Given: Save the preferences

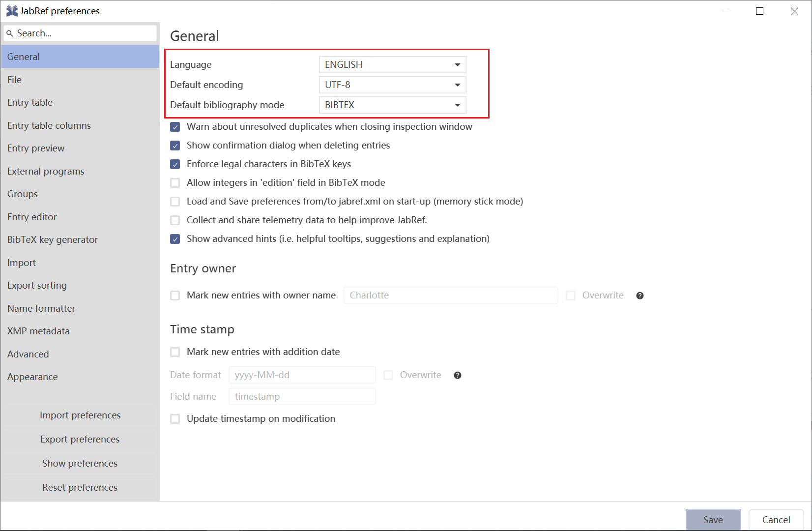Looking at the screenshot, I should pyautogui.click(x=713, y=520).
